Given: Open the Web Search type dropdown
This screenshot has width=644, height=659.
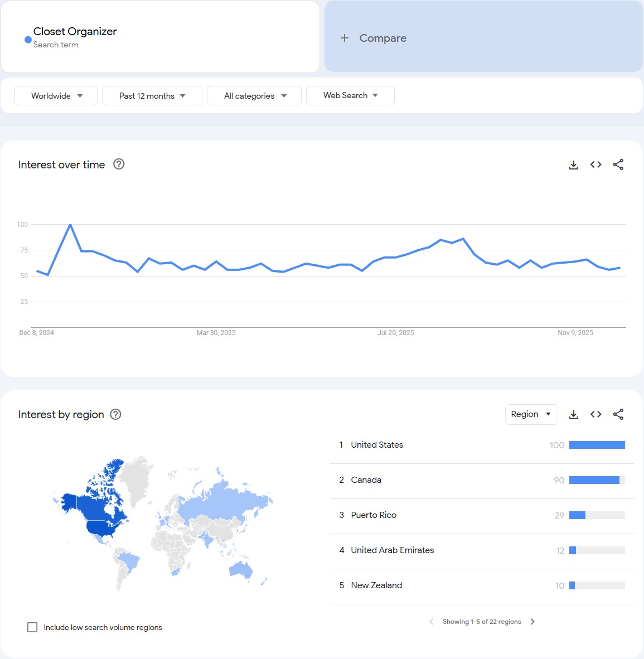Looking at the screenshot, I should click(x=350, y=95).
